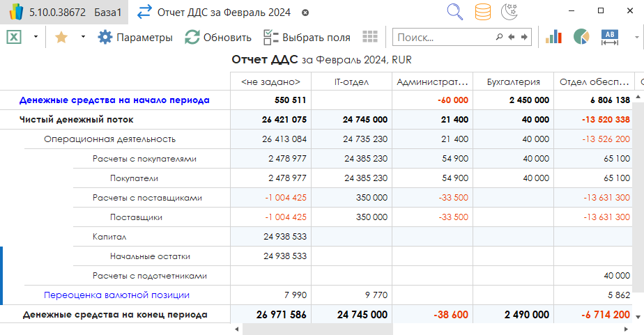Screen dimensions: 644x335
Task: Show the bar chart view
Action: click(553, 37)
